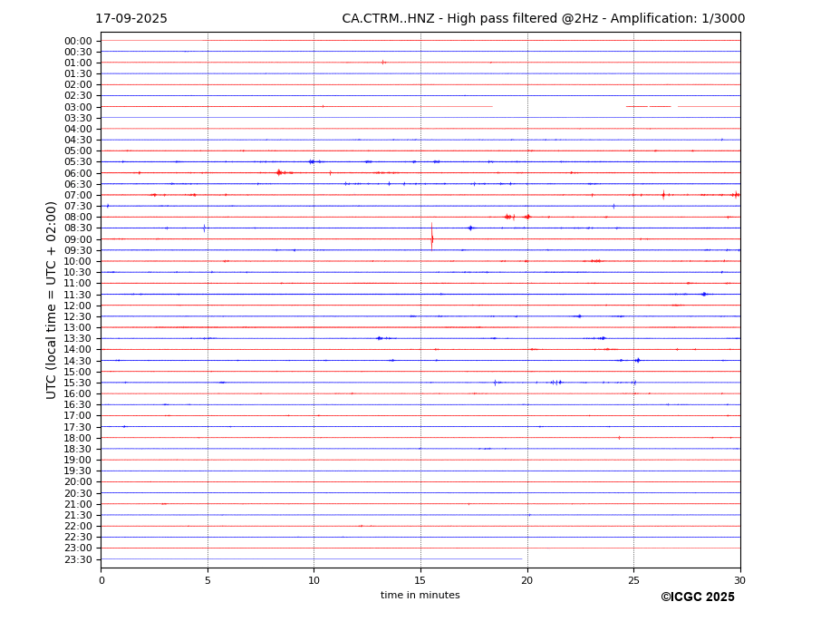Viewport: 840px width, 631px height.
Task: Click the red burst on the 06:00 trace
Action: tap(280, 172)
